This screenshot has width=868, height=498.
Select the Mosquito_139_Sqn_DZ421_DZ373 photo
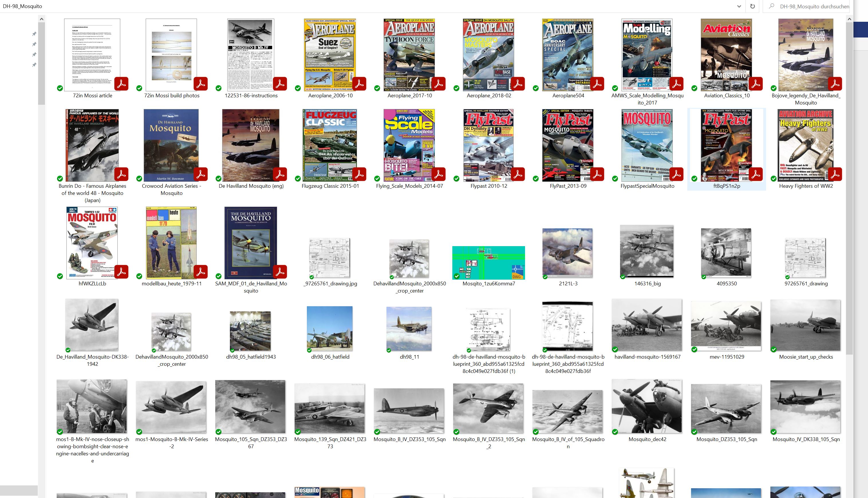[330, 409]
